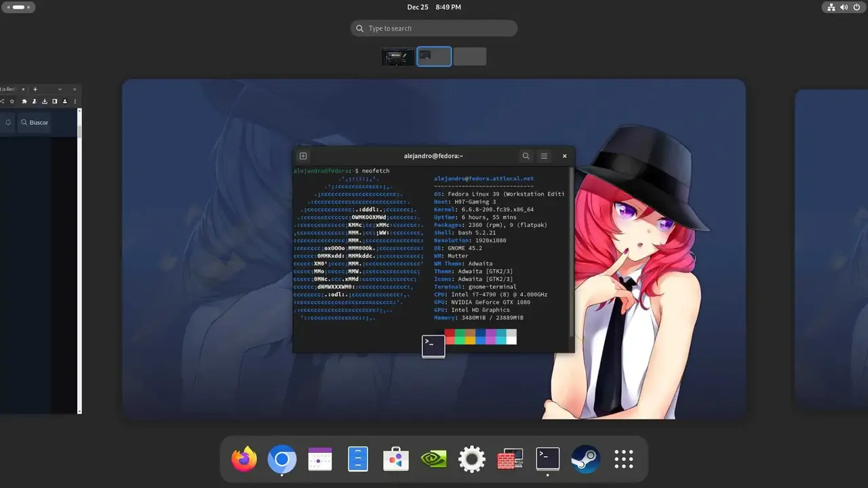Open the Files manager dock icon
Image resolution: width=868 pixels, height=488 pixels.
[x=357, y=460]
